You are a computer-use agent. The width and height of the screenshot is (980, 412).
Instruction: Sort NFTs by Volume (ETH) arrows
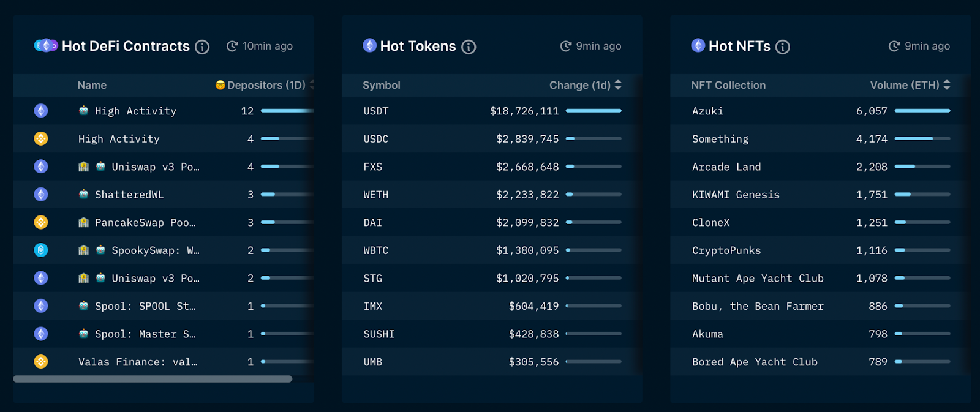(947, 85)
